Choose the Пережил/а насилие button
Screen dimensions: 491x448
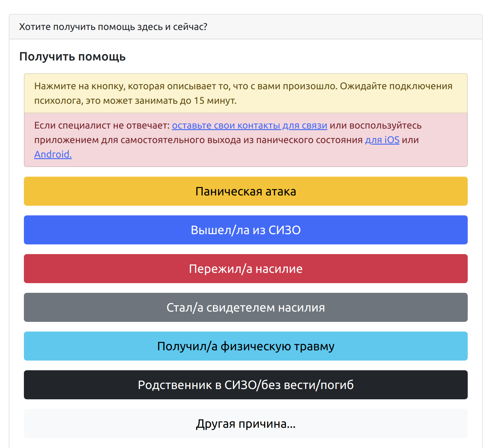click(245, 269)
